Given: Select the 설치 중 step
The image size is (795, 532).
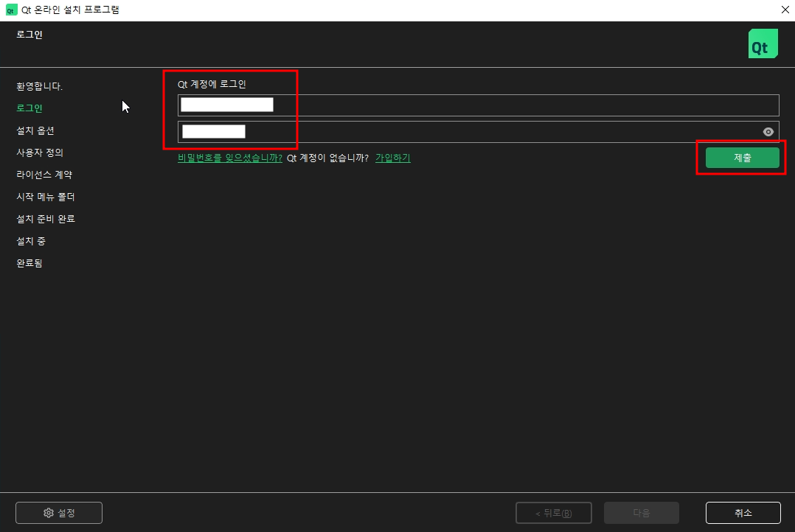Looking at the screenshot, I should tap(31, 241).
